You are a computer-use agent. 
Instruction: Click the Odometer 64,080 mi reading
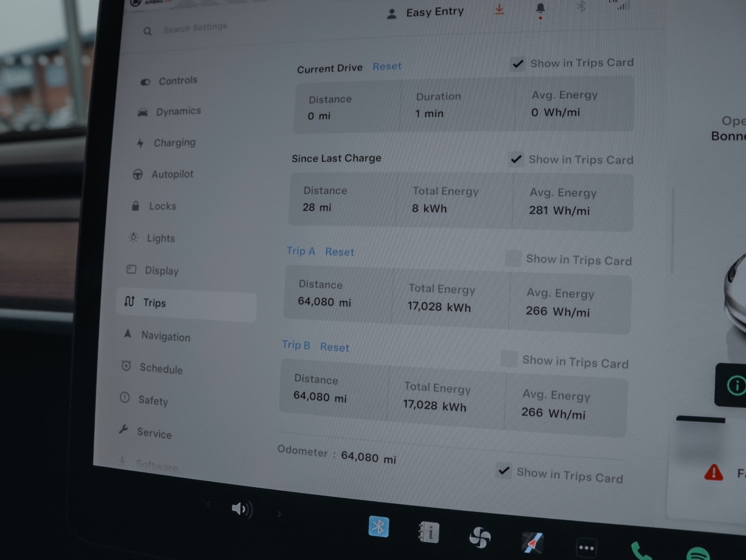(369, 458)
